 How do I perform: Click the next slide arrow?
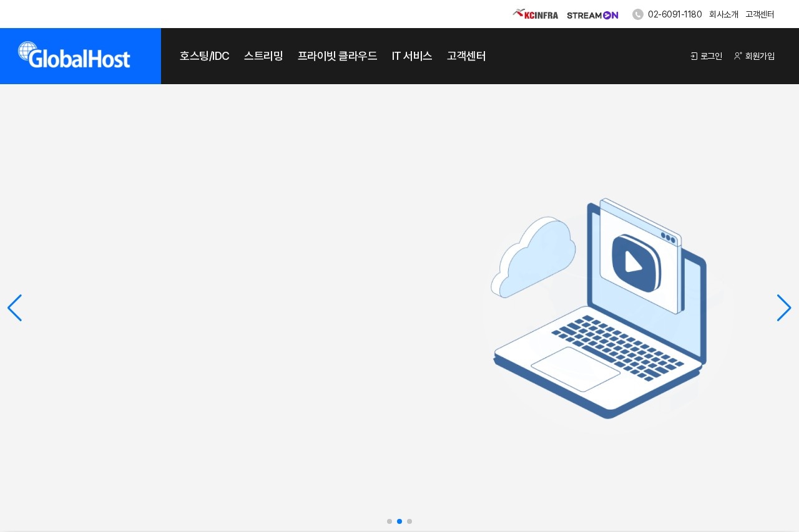click(x=784, y=307)
